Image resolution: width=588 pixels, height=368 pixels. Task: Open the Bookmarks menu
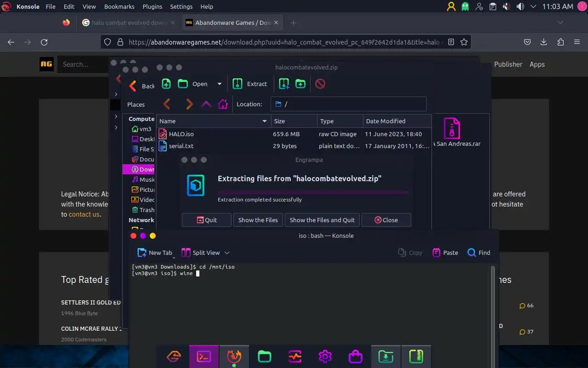tap(119, 6)
